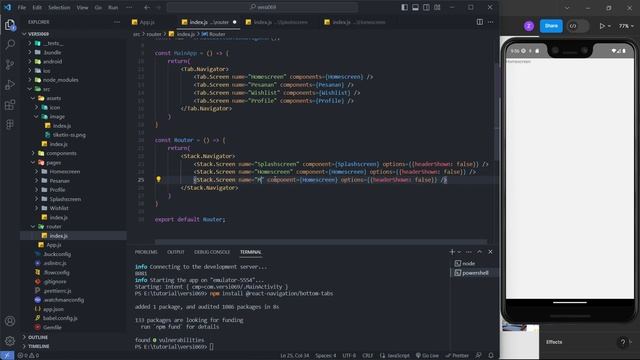Open the Selection menu
Image resolution: width=640 pixels, height=360 pixels.
pyautogui.click(x=59, y=7)
